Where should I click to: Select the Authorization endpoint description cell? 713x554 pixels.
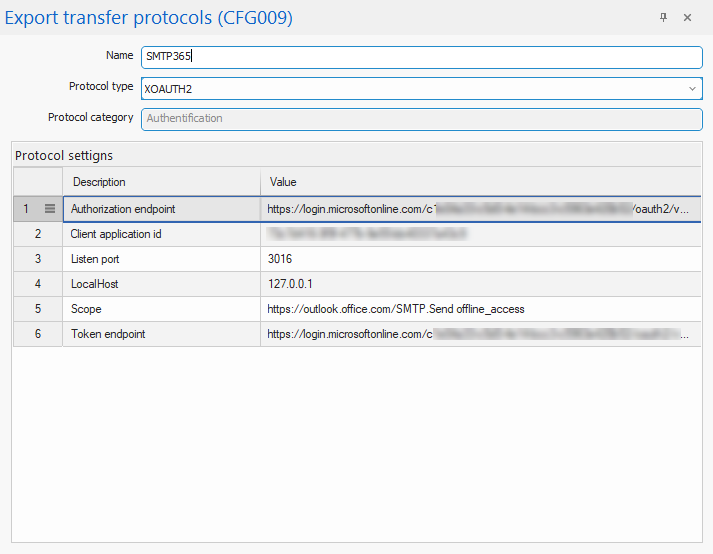pos(160,209)
